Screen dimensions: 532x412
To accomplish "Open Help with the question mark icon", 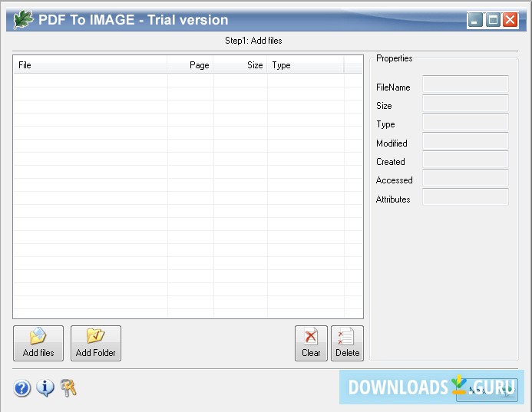I will click(22, 388).
